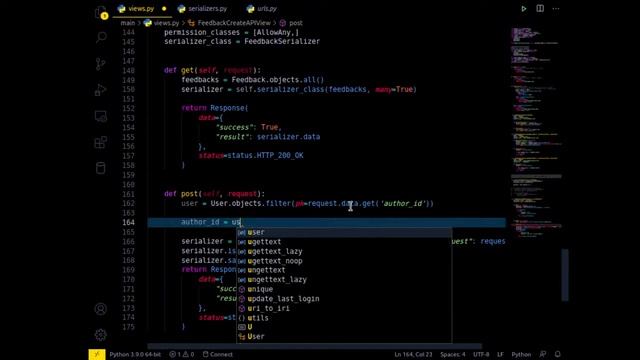Image resolution: width=640 pixels, height=360 pixels.
Task: Open the database view icon in activity bar
Action: [100, 168]
